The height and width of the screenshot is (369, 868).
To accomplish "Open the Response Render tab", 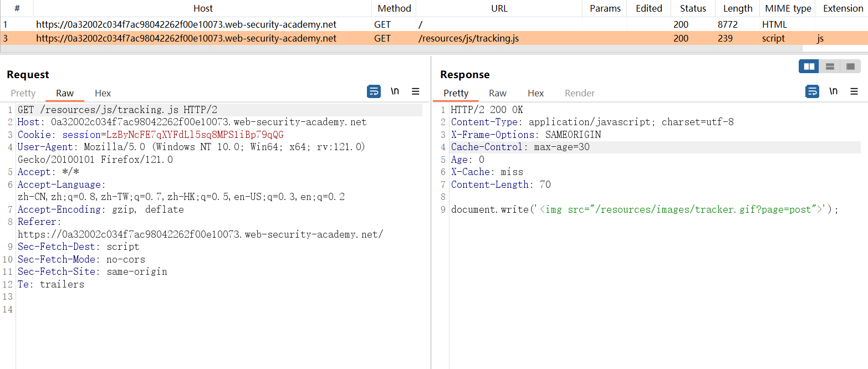I will pyautogui.click(x=579, y=93).
